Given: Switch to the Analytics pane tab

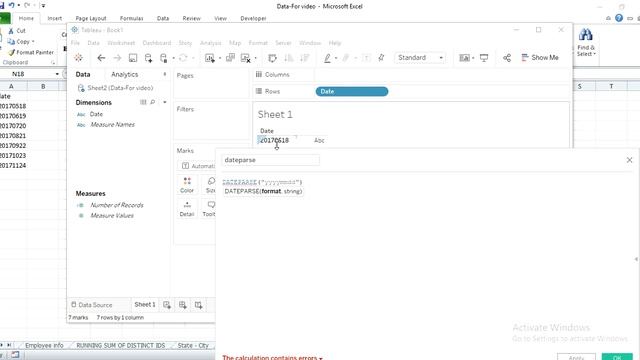Looking at the screenshot, I should tap(124, 74).
